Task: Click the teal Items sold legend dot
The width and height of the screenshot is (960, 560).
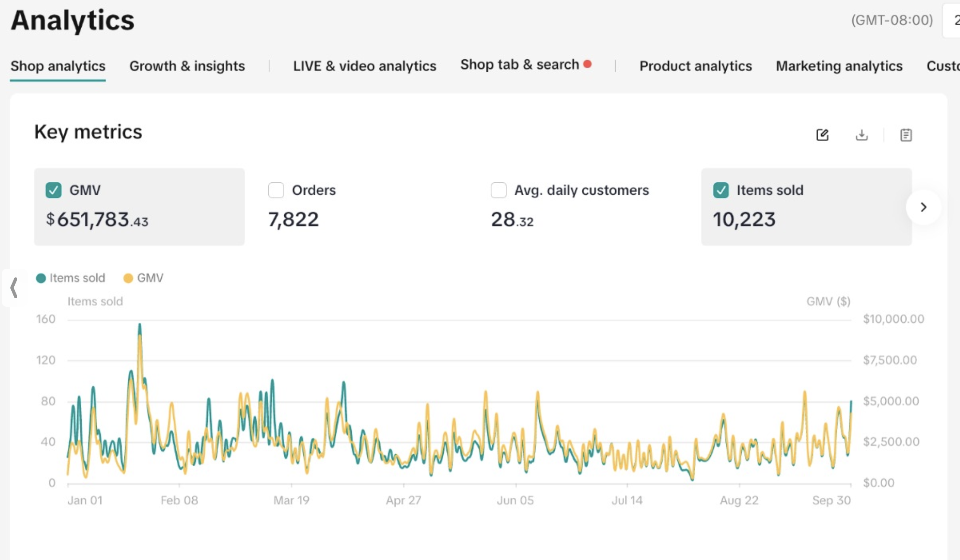Action: (41, 278)
